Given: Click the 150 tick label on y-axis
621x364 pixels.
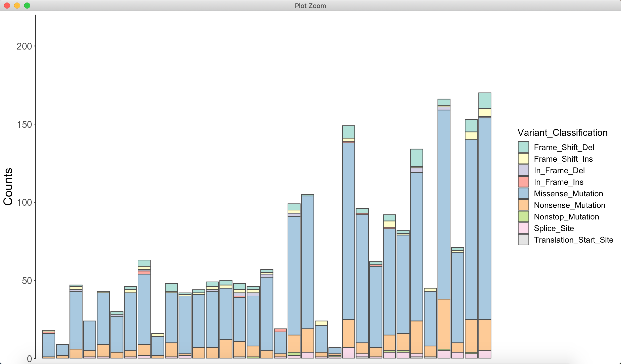Looking at the screenshot, I should click(x=24, y=124).
